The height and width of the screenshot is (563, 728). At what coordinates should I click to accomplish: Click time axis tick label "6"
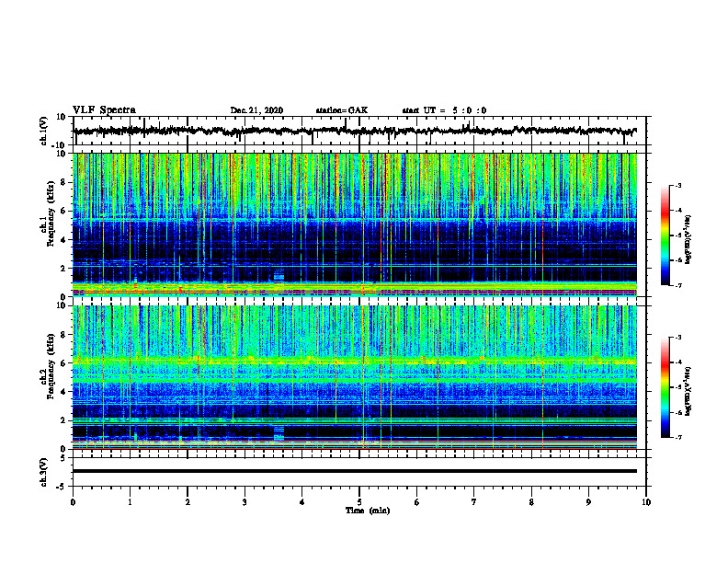pyautogui.click(x=417, y=502)
